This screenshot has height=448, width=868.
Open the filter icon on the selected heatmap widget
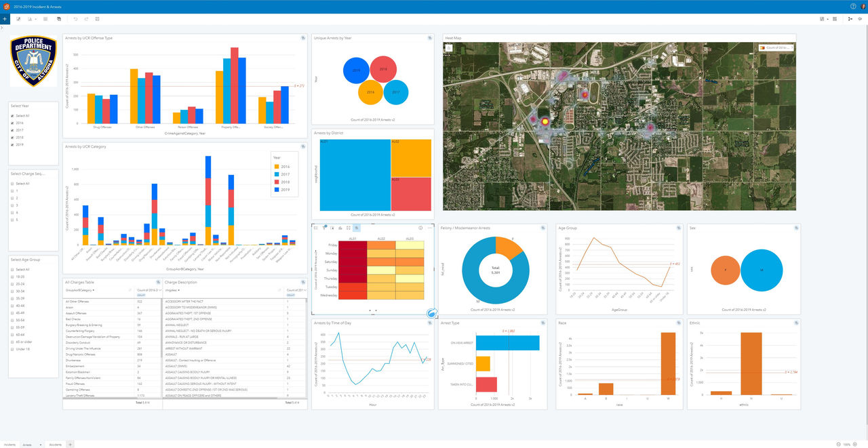(324, 228)
